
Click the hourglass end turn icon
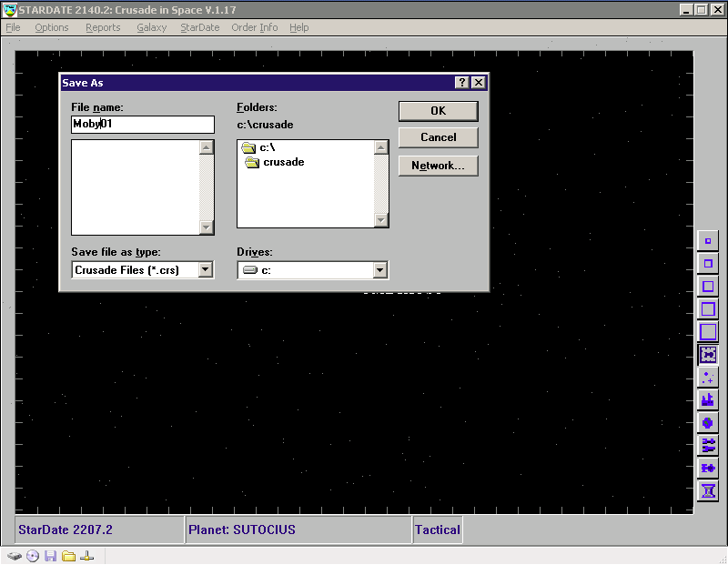(708, 490)
